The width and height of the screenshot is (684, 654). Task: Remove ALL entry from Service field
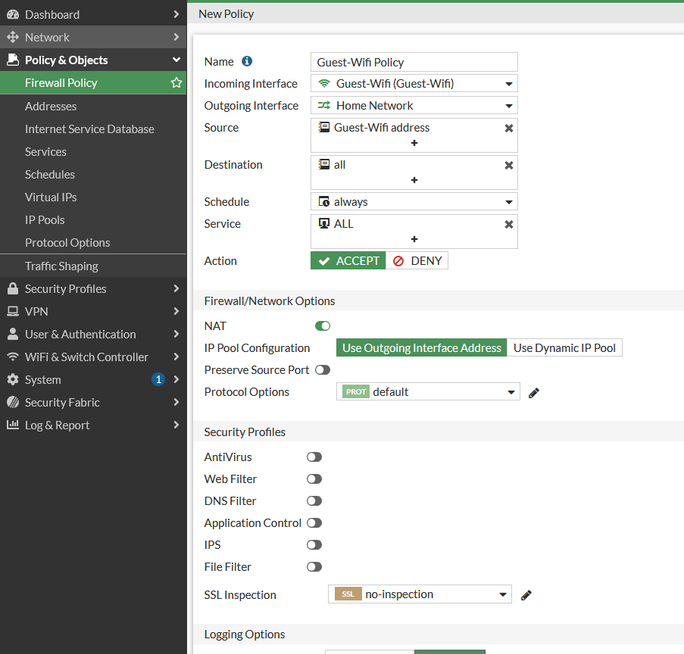508,225
